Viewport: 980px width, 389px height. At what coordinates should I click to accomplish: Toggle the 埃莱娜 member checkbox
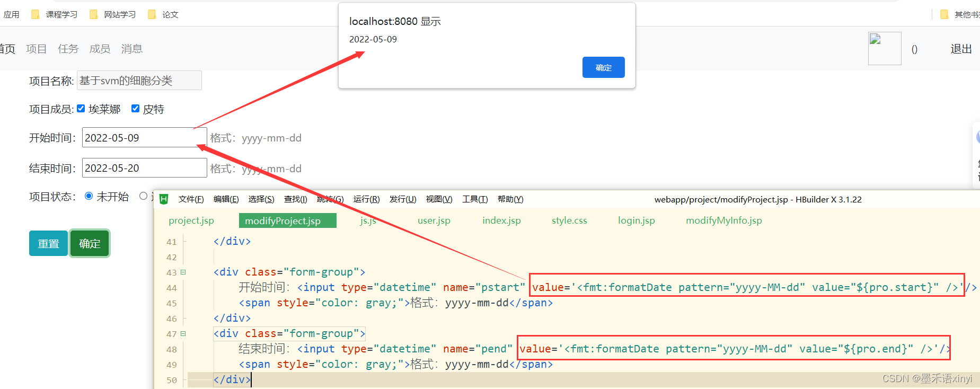point(81,109)
